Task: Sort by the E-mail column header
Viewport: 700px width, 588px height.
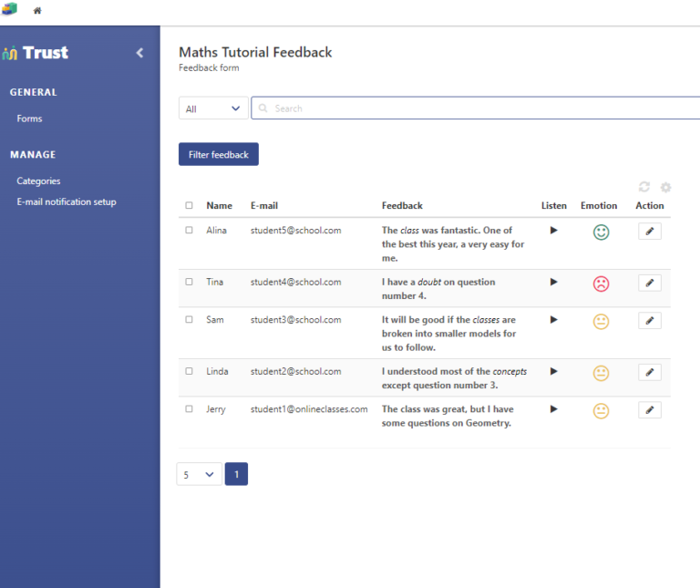Action: 264,206
